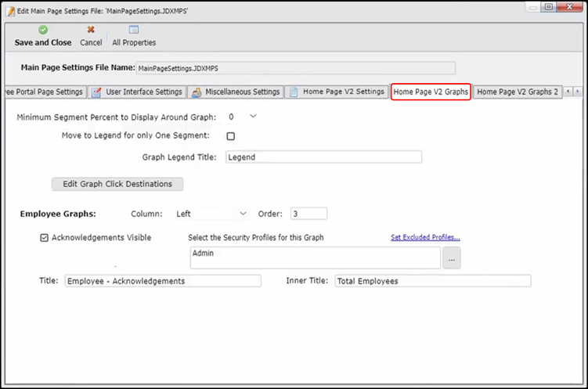Open the Employee Graphs Column dropdown
588x389 pixels.
[243, 214]
